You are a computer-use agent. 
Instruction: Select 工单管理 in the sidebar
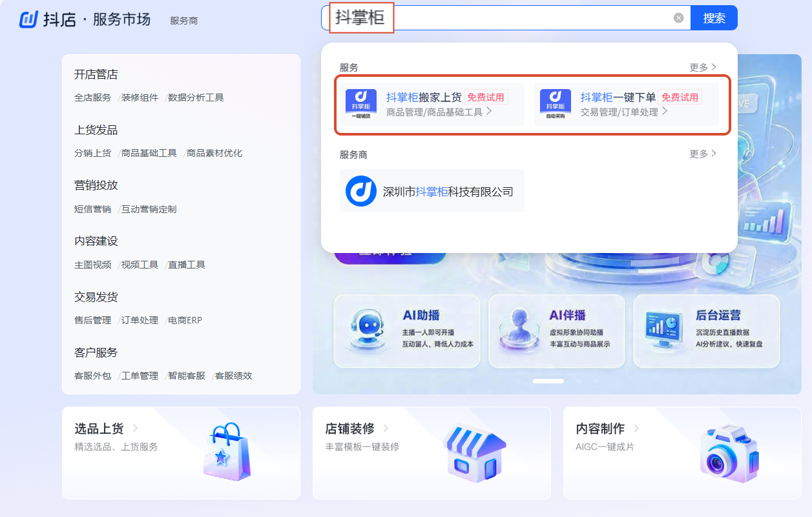tap(140, 376)
